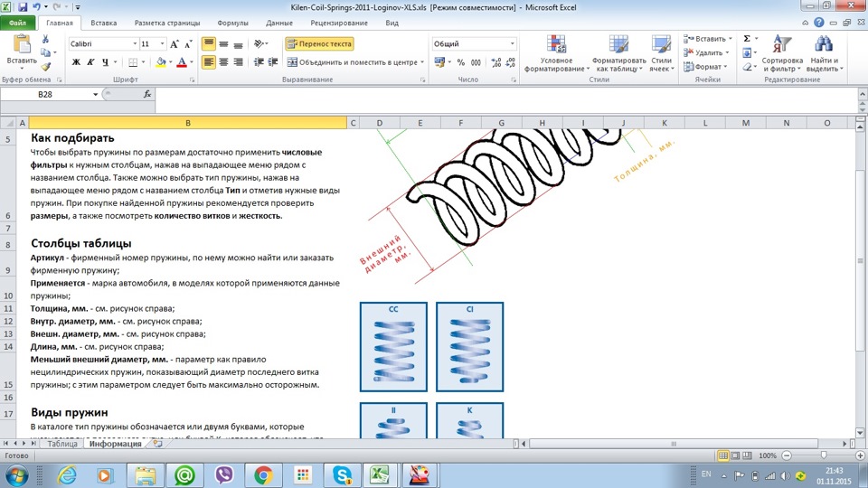Select the Таблица sheet tab

point(62,444)
